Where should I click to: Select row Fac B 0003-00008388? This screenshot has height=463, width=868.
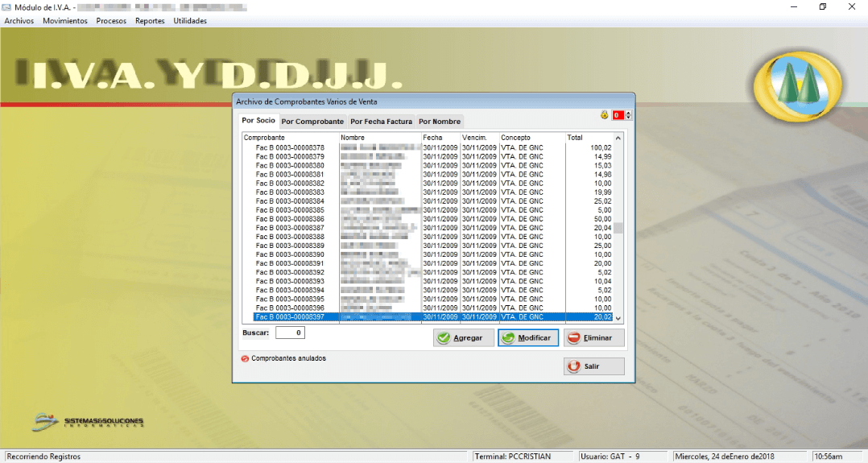pyautogui.click(x=433, y=237)
